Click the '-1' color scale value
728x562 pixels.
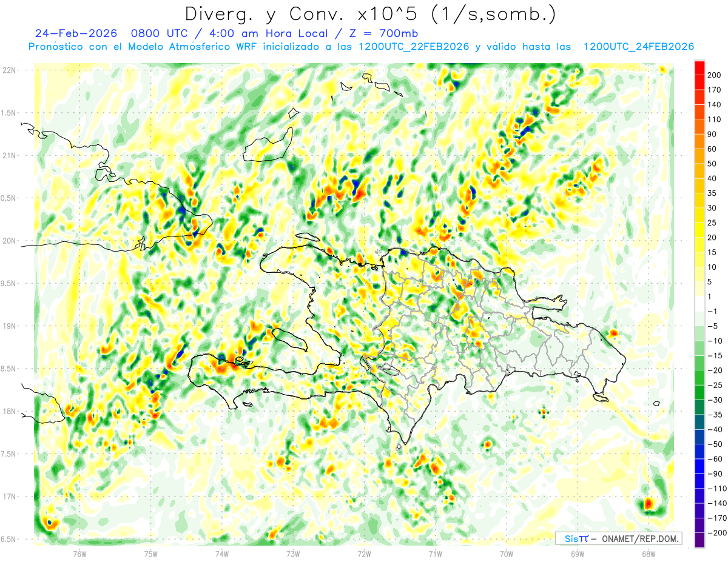point(713,311)
